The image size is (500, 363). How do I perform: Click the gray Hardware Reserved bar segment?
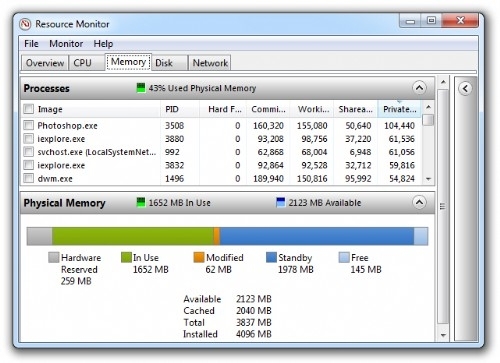point(39,236)
